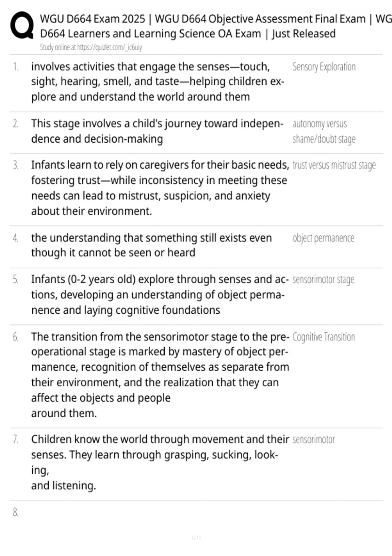Click the page number indicator at bottom
This screenshot has width=392, height=556.
point(196,538)
